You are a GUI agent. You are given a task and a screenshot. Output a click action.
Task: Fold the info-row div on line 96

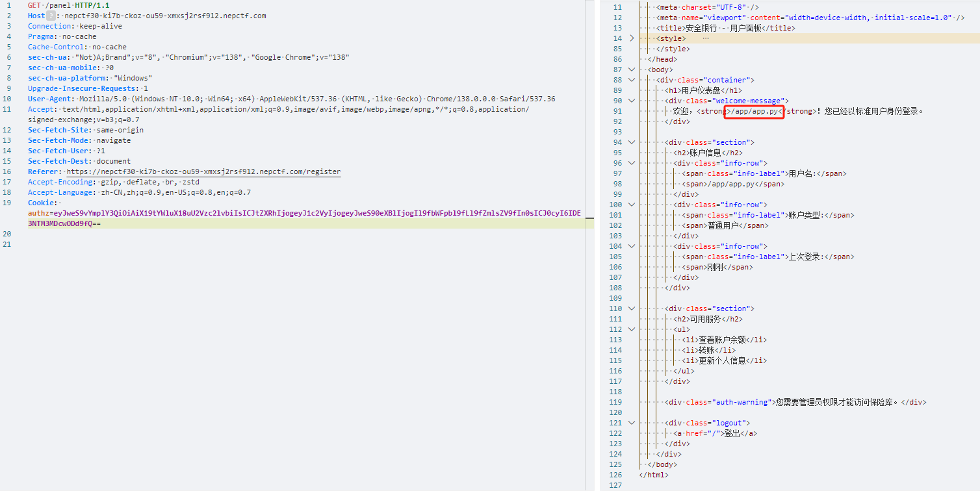pos(631,163)
